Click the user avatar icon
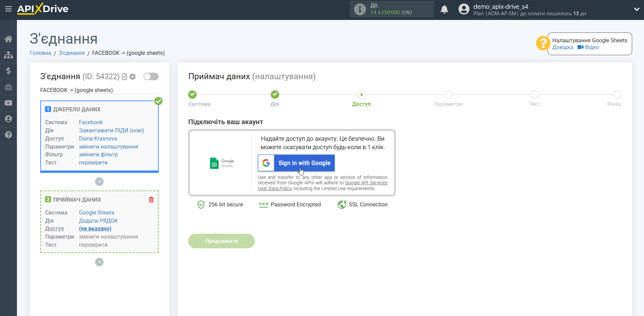This screenshot has height=316, width=644. (464, 9)
